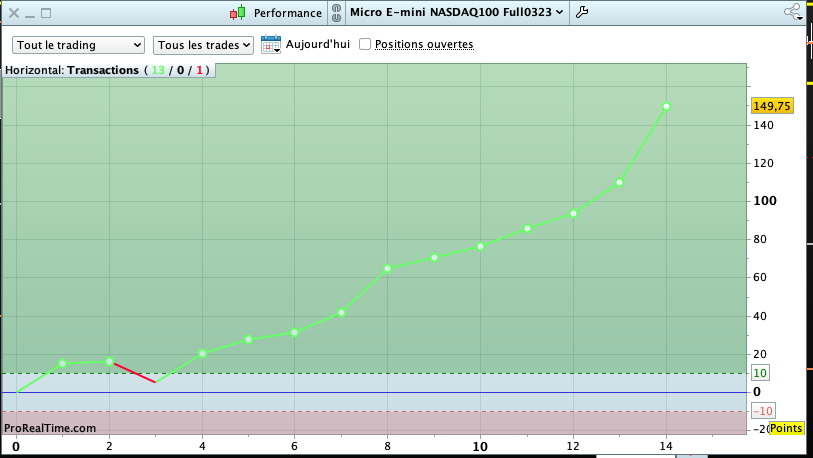Click the Aujourd'hui date label
The height and width of the screenshot is (458, 813).
pyautogui.click(x=318, y=44)
